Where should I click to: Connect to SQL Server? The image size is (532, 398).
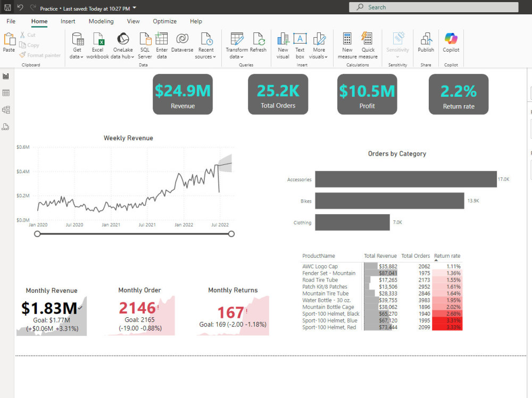[x=145, y=45]
